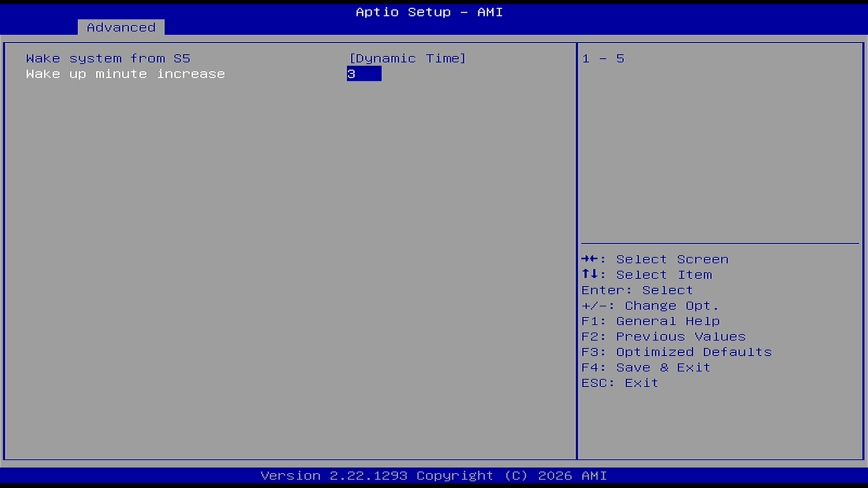The image size is (868, 488).
Task: Click the Select Item key hint
Action: coord(646,275)
